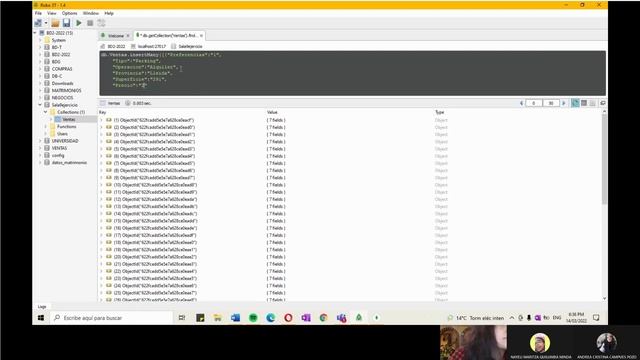The width and height of the screenshot is (640, 360).
Task: Open File Explorer from taskbar
Action: point(218,318)
